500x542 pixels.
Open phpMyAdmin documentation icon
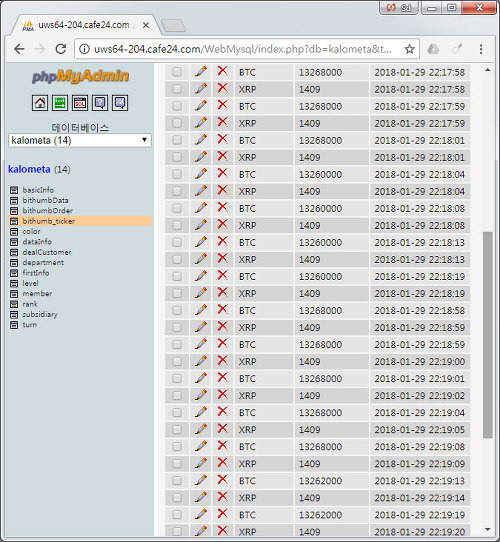click(x=100, y=103)
